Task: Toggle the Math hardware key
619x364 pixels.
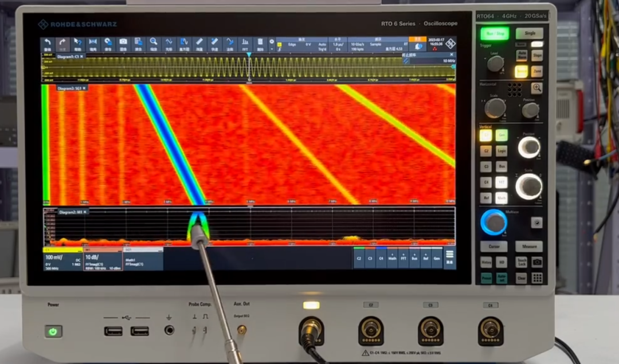Action: (x=502, y=197)
